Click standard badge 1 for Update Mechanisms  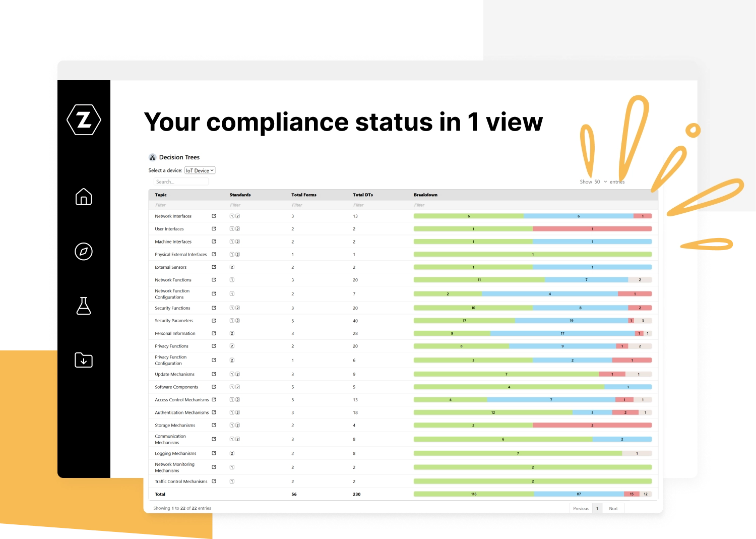pos(231,374)
